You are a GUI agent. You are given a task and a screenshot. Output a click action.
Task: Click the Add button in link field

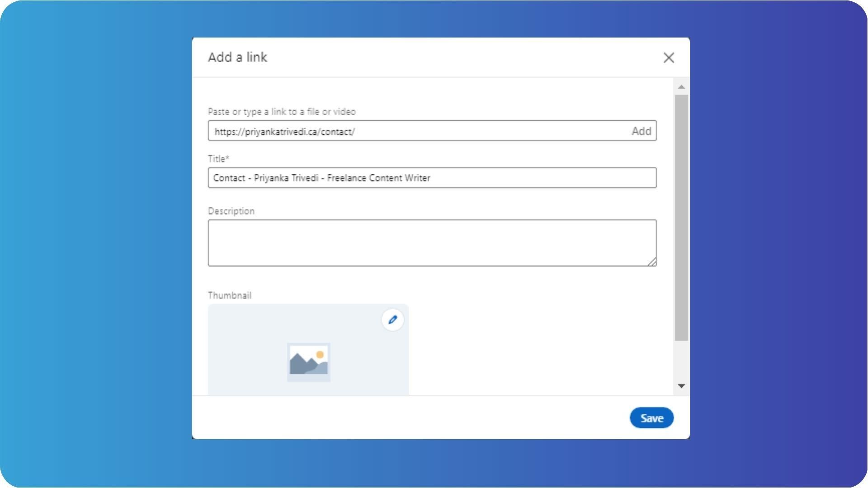(x=641, y=131)
